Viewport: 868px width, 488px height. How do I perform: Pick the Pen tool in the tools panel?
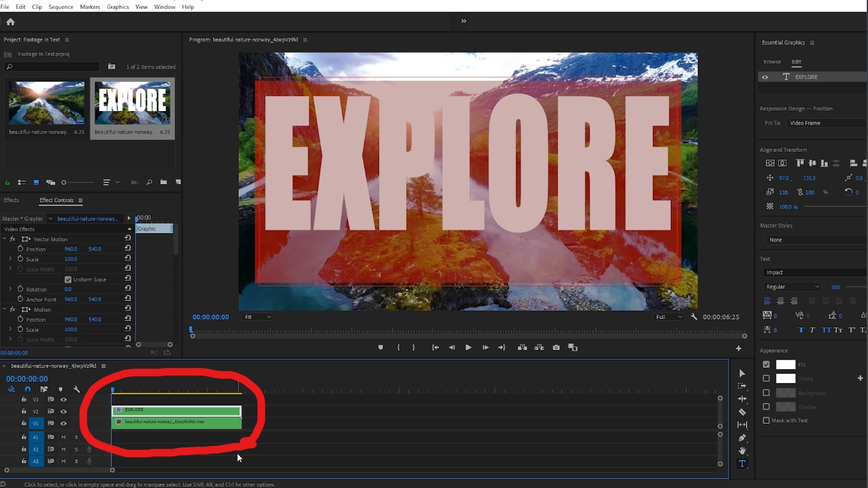[x=742, y=438]
